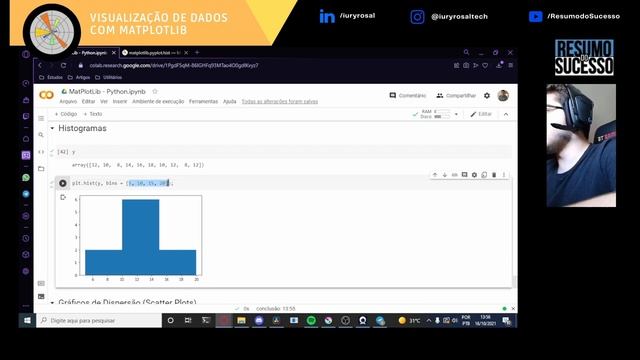Viewport: 640px width, 360px height.
Task: Open Colab notebook settings gear
Action: (x=487, y=96)
